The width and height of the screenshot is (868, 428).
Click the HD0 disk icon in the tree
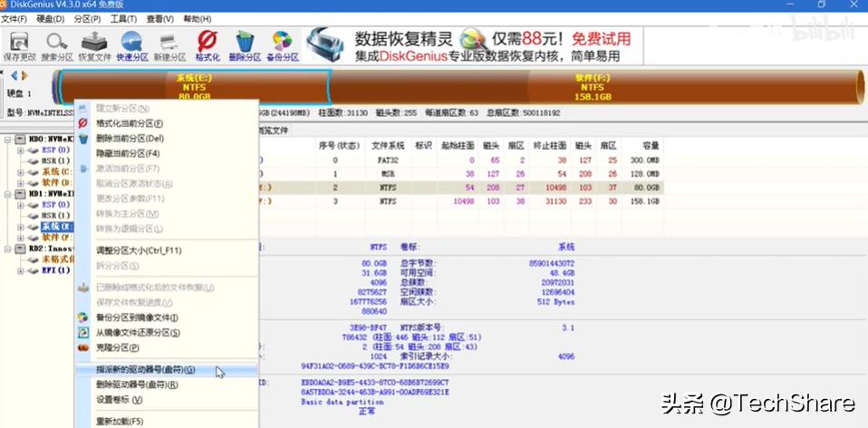[x=21, y=140]
